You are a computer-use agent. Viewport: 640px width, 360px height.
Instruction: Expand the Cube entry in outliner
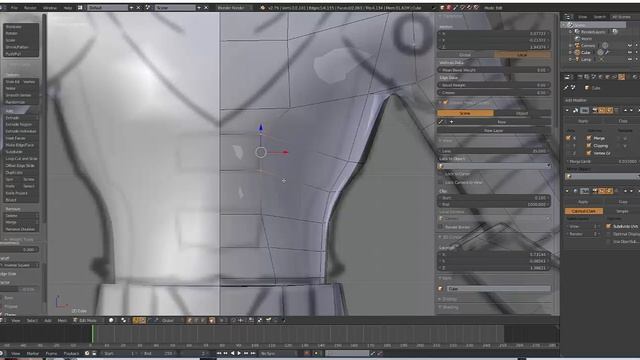click(x=570, y=52)
